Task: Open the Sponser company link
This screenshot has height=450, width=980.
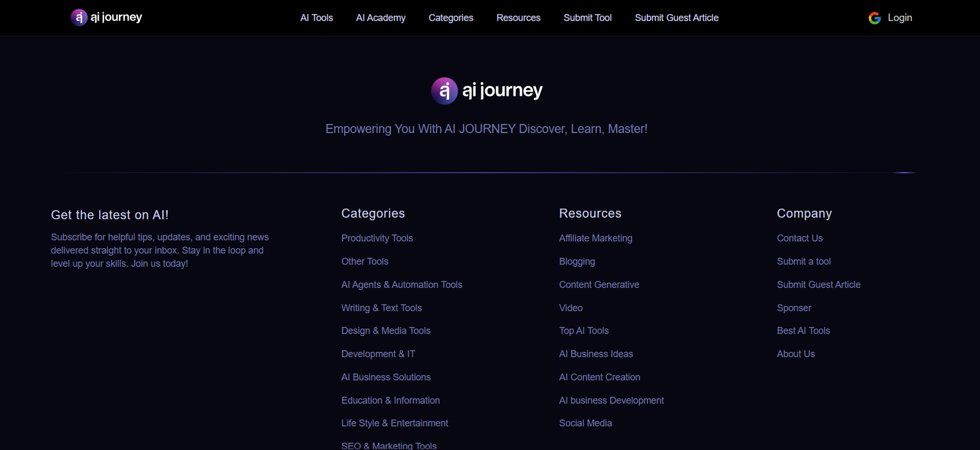Action: 794,308
